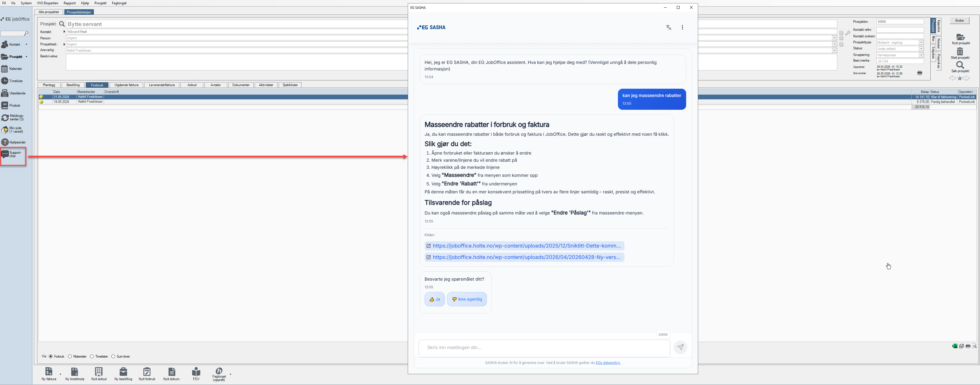Click the Slett prosjekt trash icon
Image resolution: width=980 pixels, height=385 pixels.
coord(960,51)
